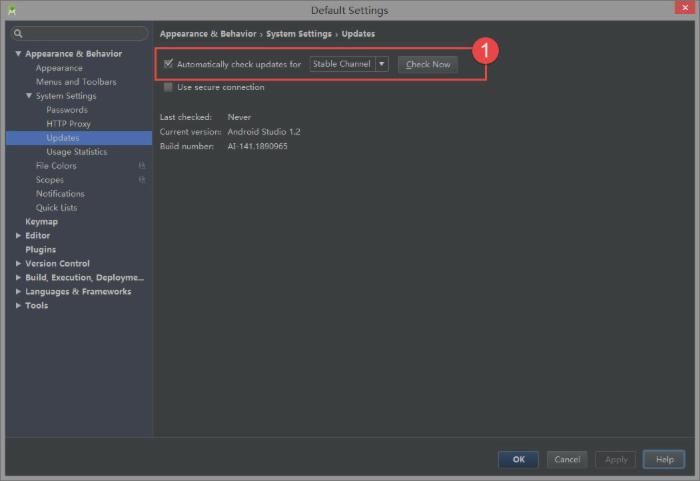Open the Passwords settings page

pos(67,110)
